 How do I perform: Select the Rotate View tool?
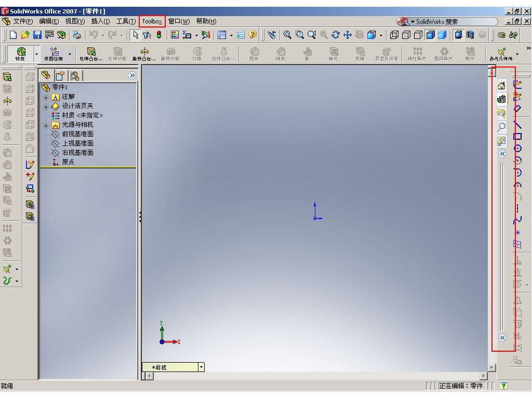[336, 35]
